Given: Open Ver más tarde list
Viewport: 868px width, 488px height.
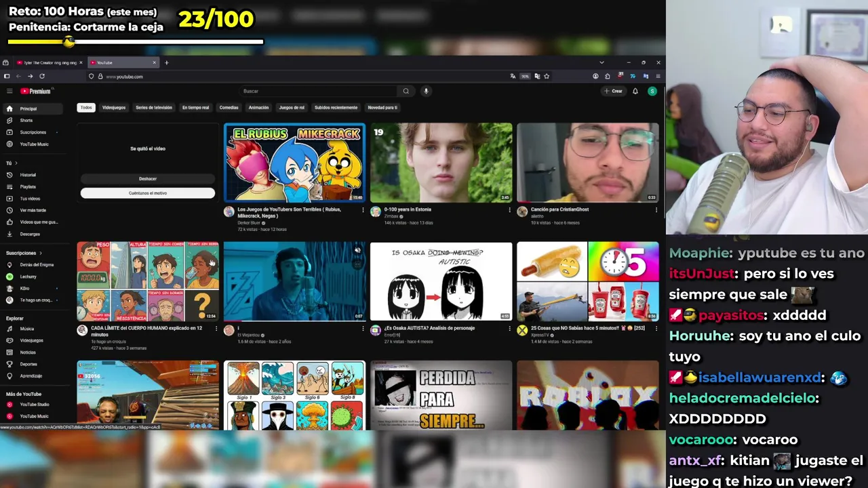Looking at the screenshot, I should click(34, 210).
